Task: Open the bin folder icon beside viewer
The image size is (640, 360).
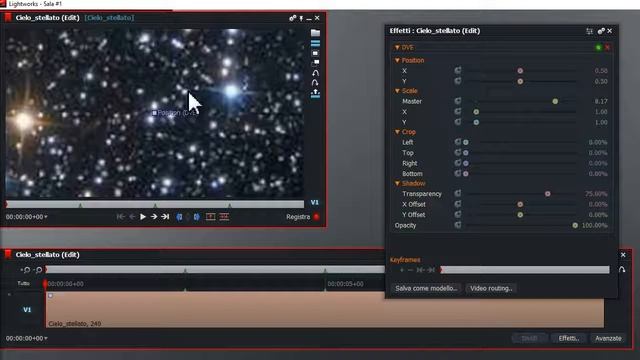Action: [x=315, y=33]
